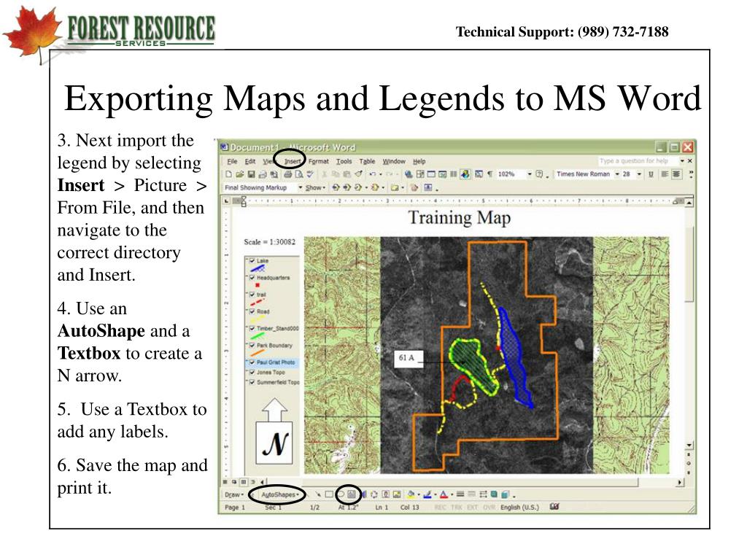
Task: Toggle the Drawing toolbar icon
Action: tap(465, 174)
